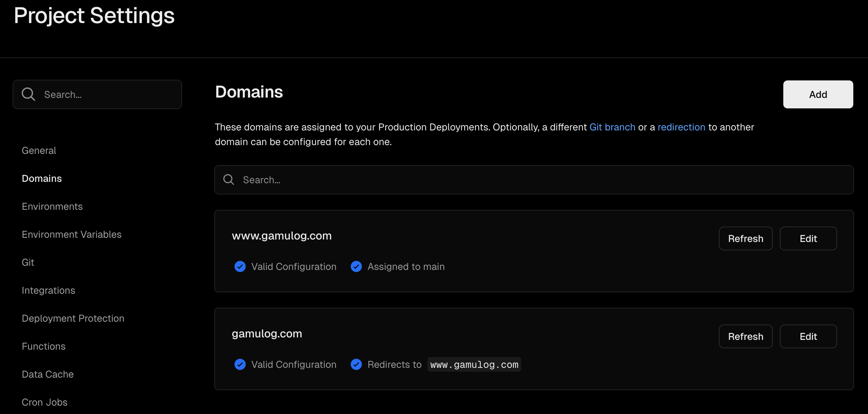This screenshot has height=414, width=868.
Task: Click the Assigned to main checkmark icon
Action: 356,266
